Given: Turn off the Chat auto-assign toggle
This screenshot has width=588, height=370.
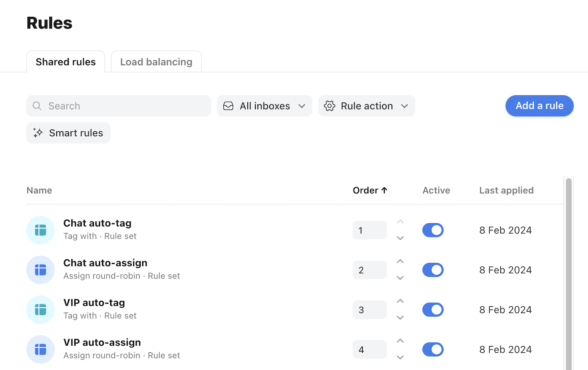Looking at the screenshot, I should 433,270.
